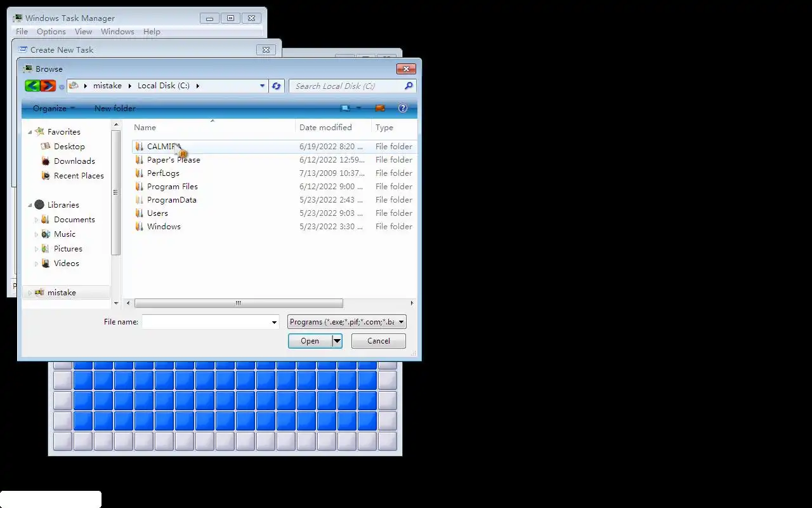Click the Videos library icon
This screenshot has width=812, height=508.
[x=46, y=263]
